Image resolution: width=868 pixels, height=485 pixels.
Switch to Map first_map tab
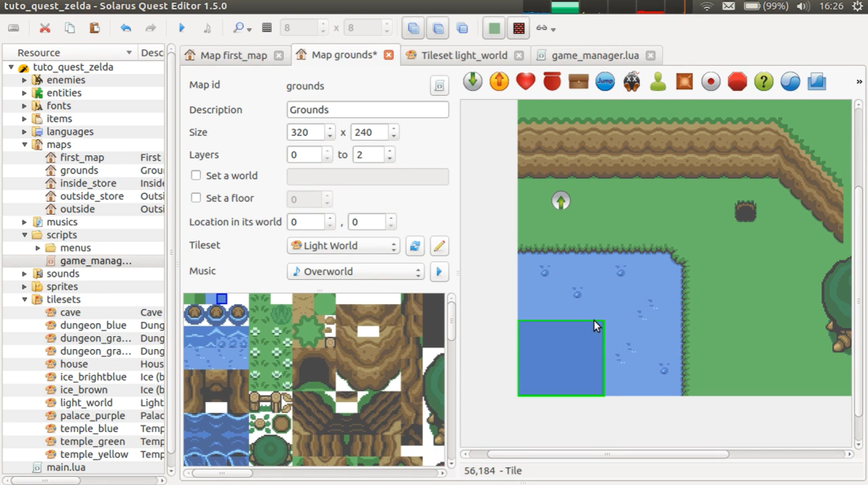click(233, 55)
